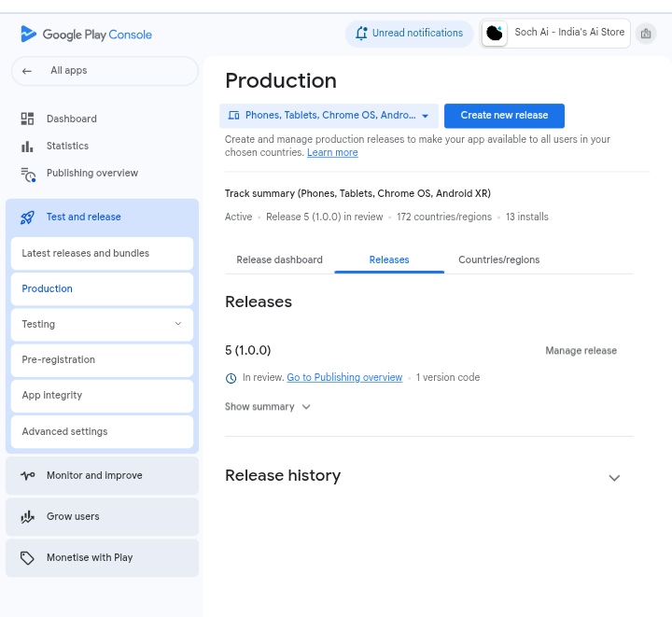Screen dimensions: 672x617
Task: Click Manage release for version 5
Action: [x=581, y=351]
